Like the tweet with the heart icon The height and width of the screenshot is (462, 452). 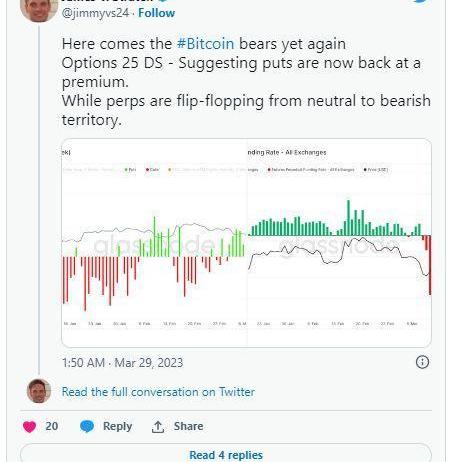coord(29,426)
